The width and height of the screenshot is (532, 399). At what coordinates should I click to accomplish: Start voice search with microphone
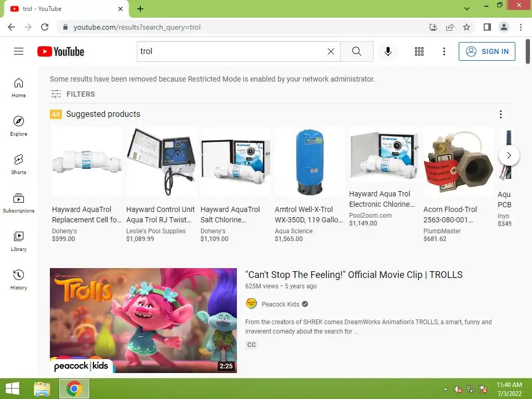tap(388, 51)
